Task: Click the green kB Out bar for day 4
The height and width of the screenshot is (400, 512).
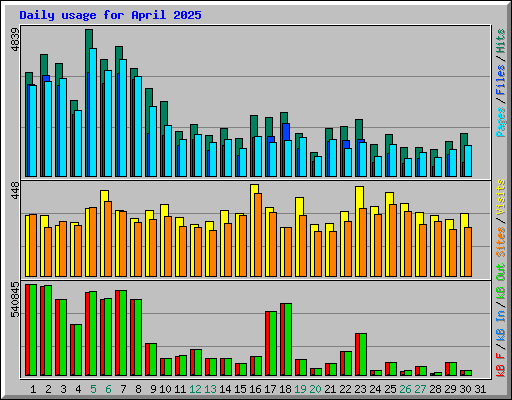Action: pos(78,350)
